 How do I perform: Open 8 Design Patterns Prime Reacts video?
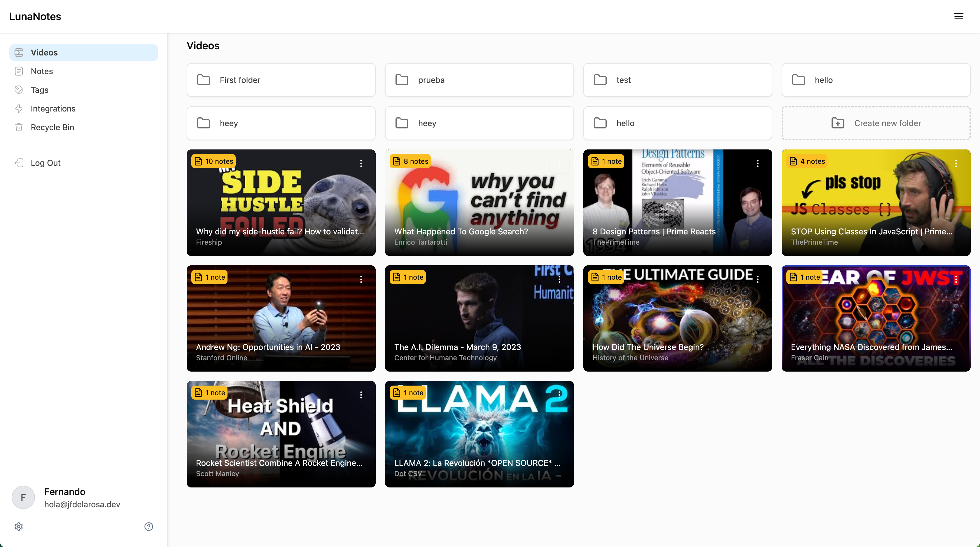[x=678, y=203]
